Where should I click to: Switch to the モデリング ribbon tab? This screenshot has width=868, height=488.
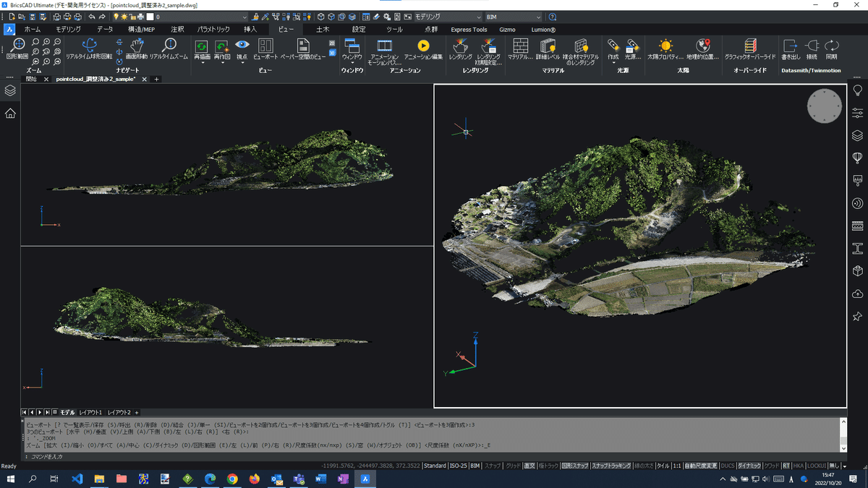click(69, 30)
